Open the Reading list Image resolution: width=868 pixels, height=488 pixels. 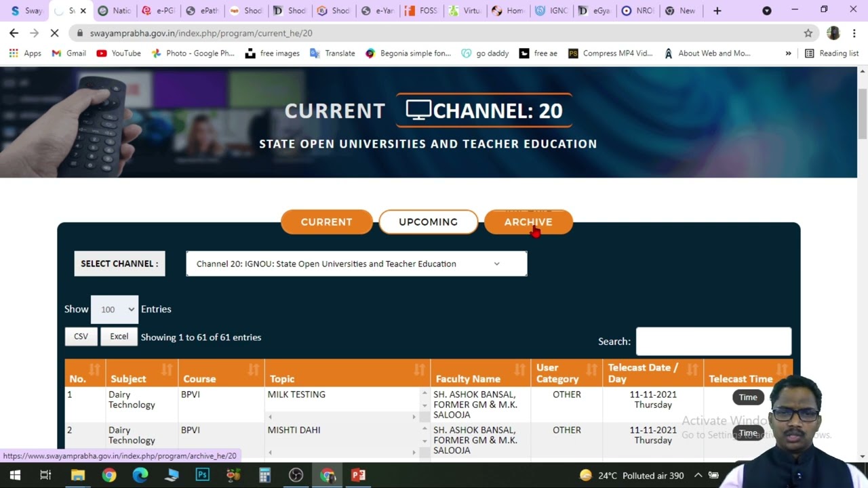tap(831, 53)
